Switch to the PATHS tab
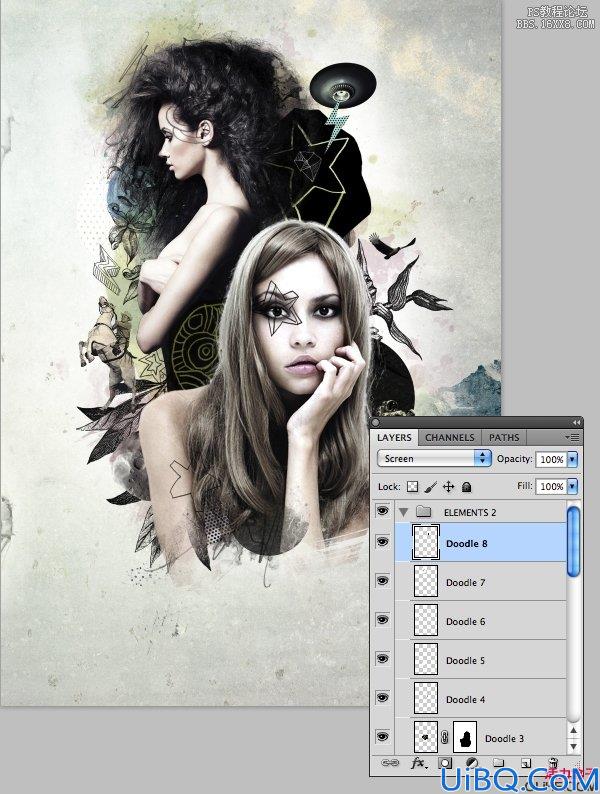This screenshot has width=600, height=794. (504, 438)
